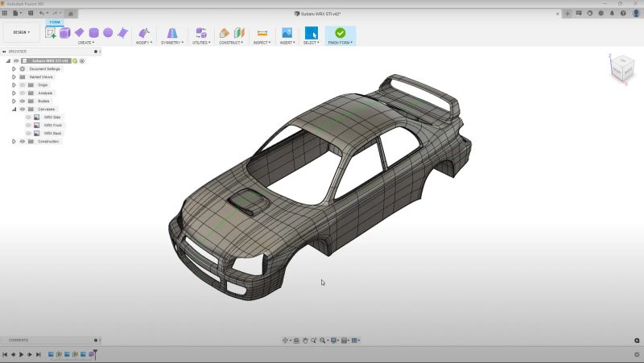Toggle visibility of the Origin folder

click(23, 85)
